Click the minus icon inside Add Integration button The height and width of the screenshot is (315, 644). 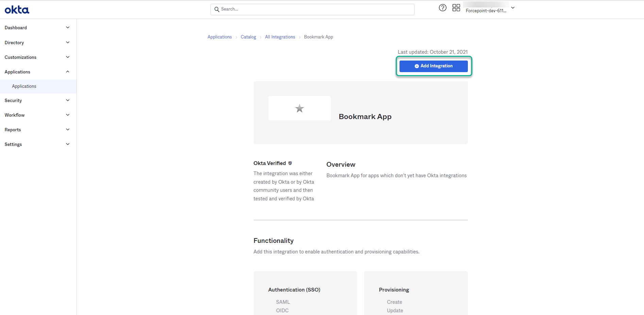[x=417, y=66]
